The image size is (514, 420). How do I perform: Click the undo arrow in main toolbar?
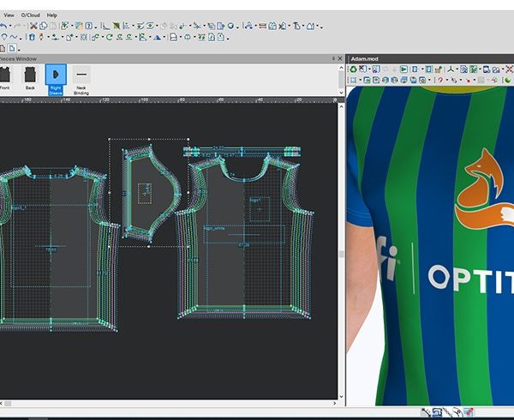tap(3, 27)
